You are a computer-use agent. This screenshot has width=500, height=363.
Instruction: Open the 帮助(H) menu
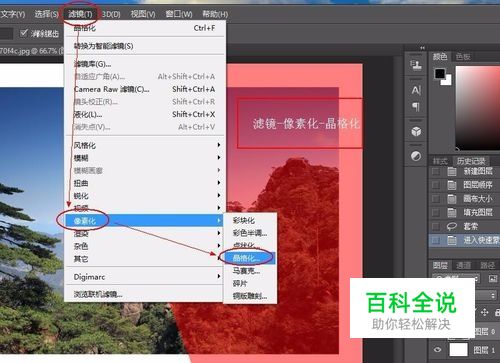pos(215,14)
